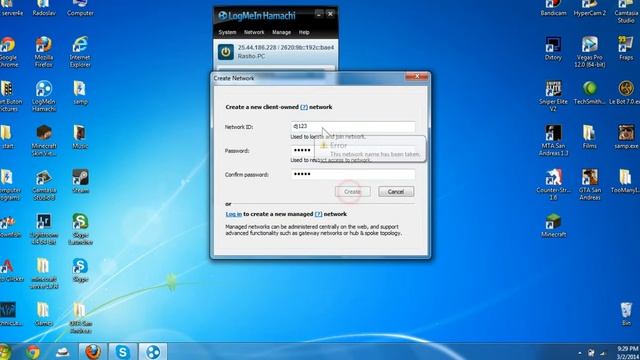Select the Sniper Elite V2 icon
The height and width of the screenshot is (360, 640).
pos(553,96)
